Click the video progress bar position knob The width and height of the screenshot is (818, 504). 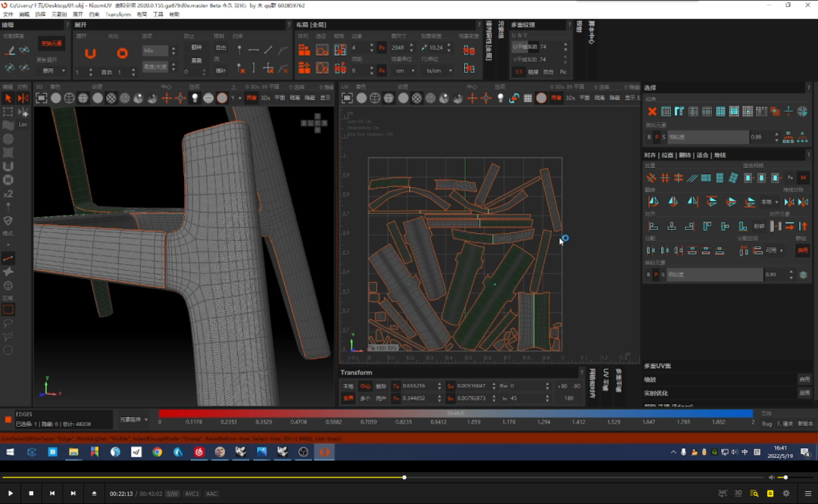pyautogui.click(x=404, y=478)
